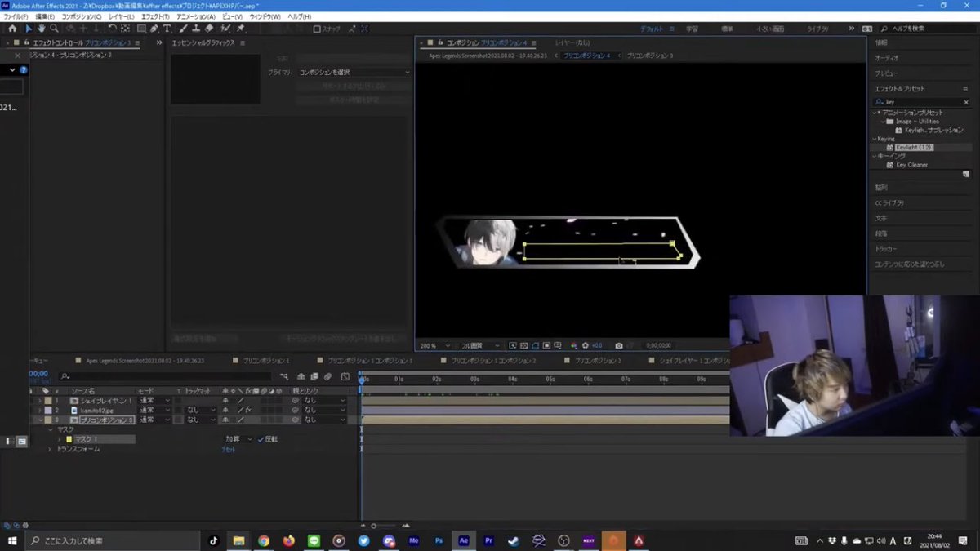Select the Puppet Pin tool
Viewport: 980px width, 551px height.
coord(241,29)
